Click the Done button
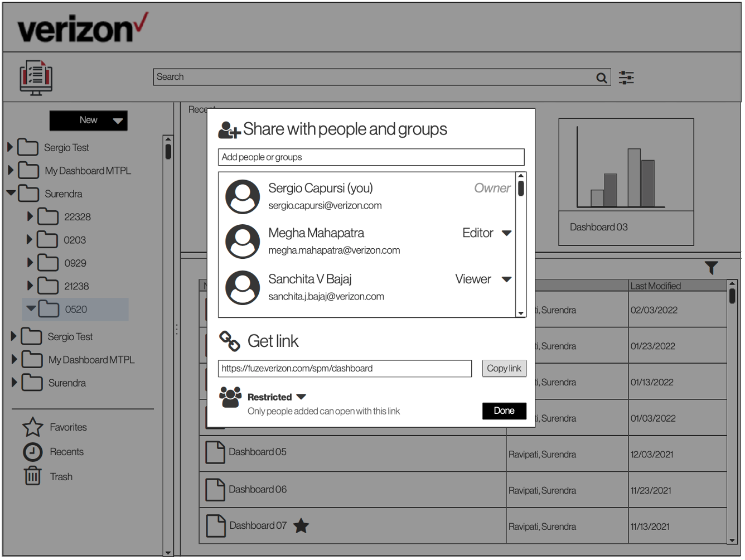The height and width of the screenshot is (560, 745). pos(504,411)
